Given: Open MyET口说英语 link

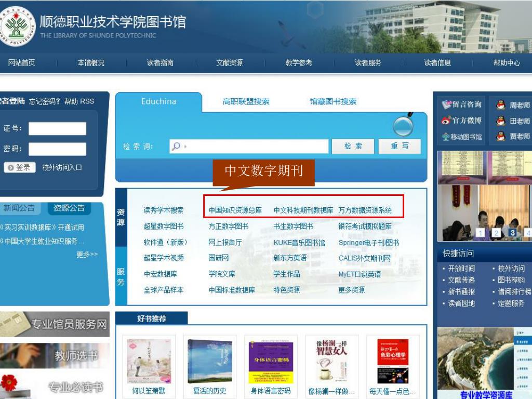Looking at the screenshot, I should coord(360,274).
